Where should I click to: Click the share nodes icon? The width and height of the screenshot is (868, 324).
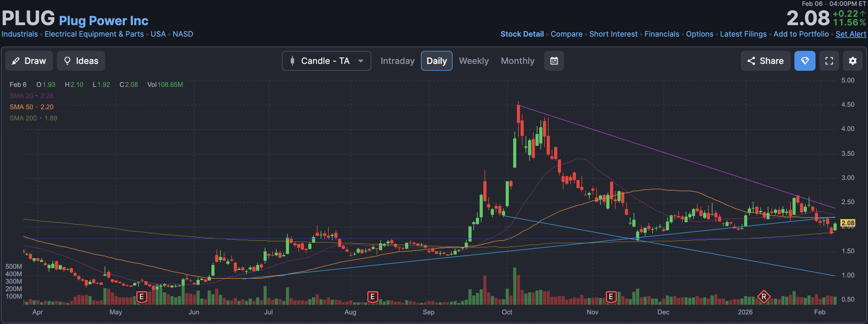(x=751, y=61)
